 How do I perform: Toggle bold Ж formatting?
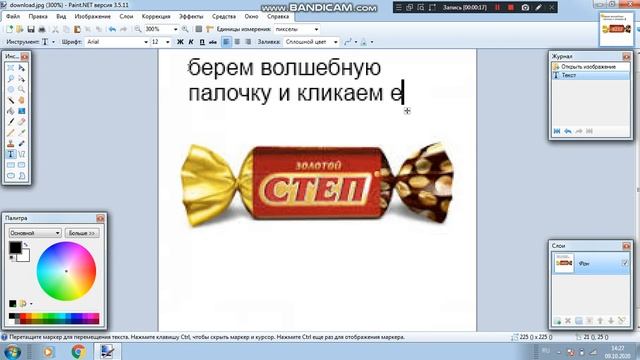pos(180,42)
